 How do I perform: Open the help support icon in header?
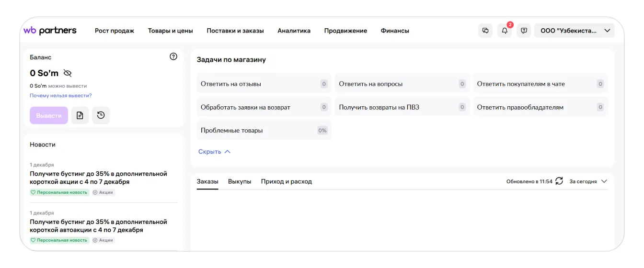524,31
